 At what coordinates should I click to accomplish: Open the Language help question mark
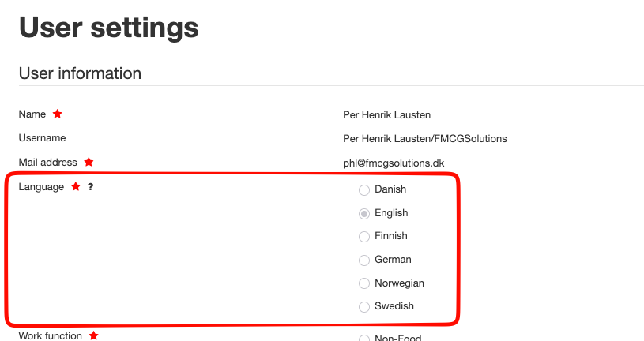[x=91, y=187]
